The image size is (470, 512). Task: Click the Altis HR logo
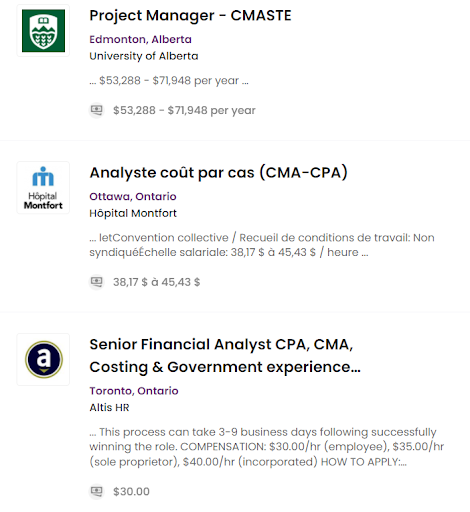(x=43, y=360)
